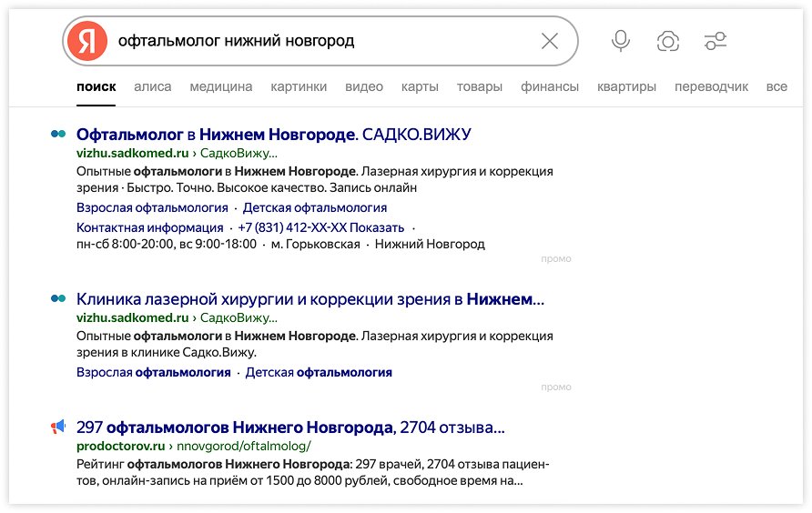Click snippet Быстро. Точно. Высокое качество text
This screenshot has height=513, width=812.
point(227,188)
